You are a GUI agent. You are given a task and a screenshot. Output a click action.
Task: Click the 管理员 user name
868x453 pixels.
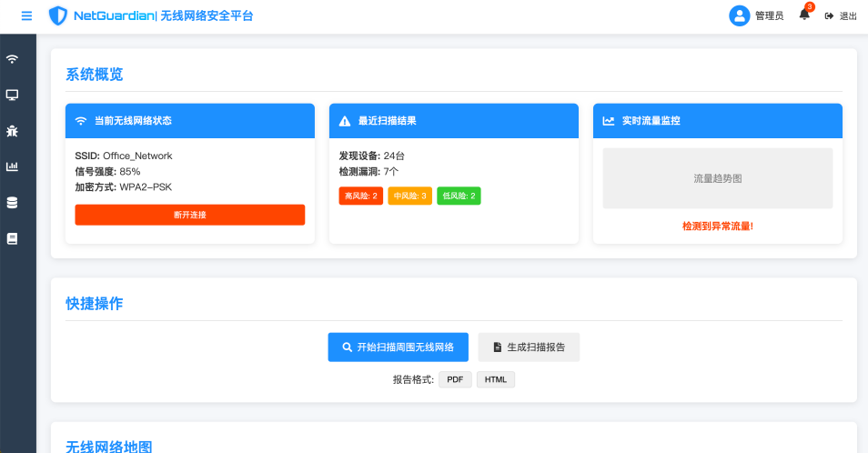click(770, 16)
